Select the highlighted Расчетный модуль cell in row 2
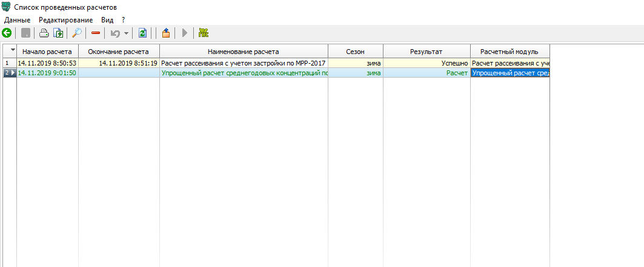644x267 pixels. 510,73
